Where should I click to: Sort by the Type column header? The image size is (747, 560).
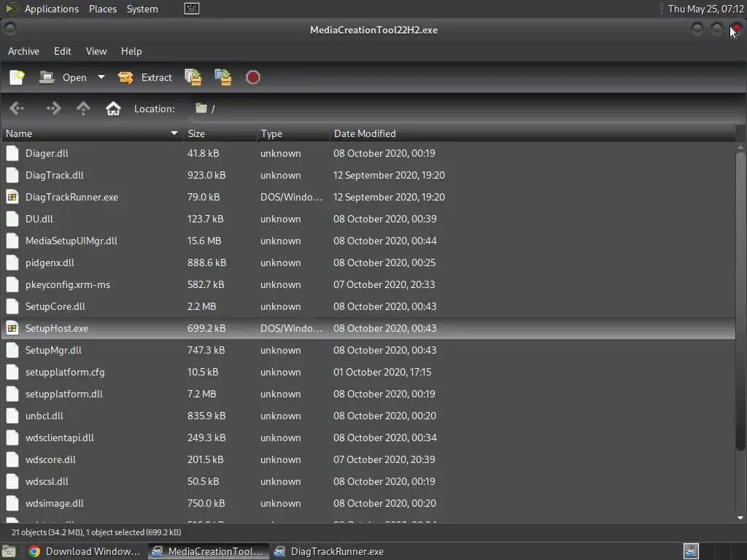[x=293, y=134]
